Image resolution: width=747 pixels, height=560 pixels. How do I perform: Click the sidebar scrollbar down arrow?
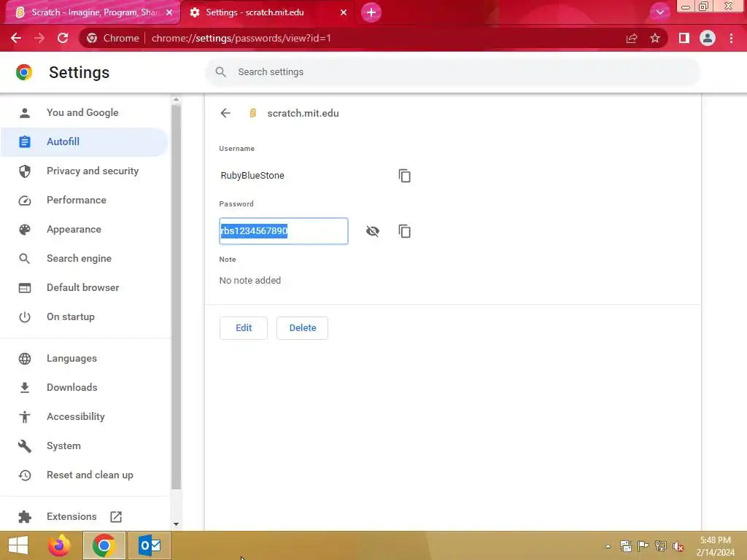[x=177, y=524]
